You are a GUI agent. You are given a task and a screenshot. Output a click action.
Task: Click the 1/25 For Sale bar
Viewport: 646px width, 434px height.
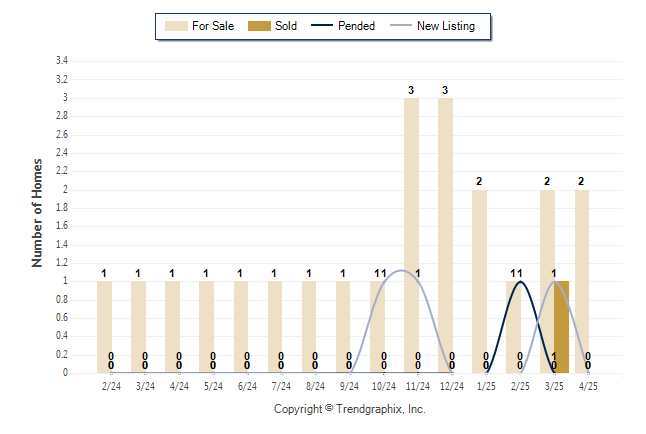tap(479, 282)
